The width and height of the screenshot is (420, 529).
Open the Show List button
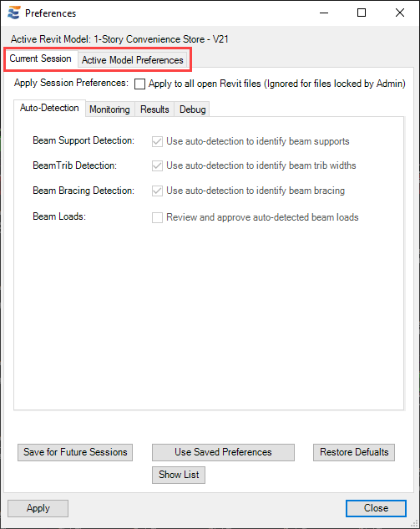pos(179,475)
